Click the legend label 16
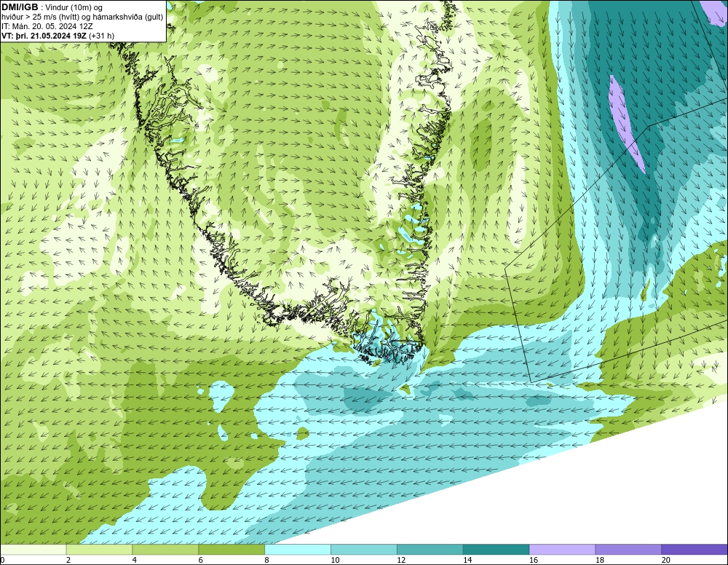 [x=534, y=560]
